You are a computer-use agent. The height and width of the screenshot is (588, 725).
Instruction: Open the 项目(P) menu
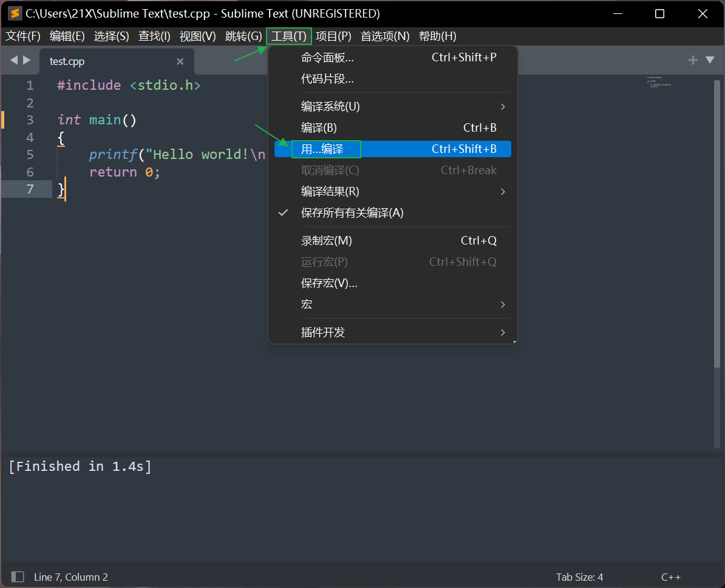point(333,36)
